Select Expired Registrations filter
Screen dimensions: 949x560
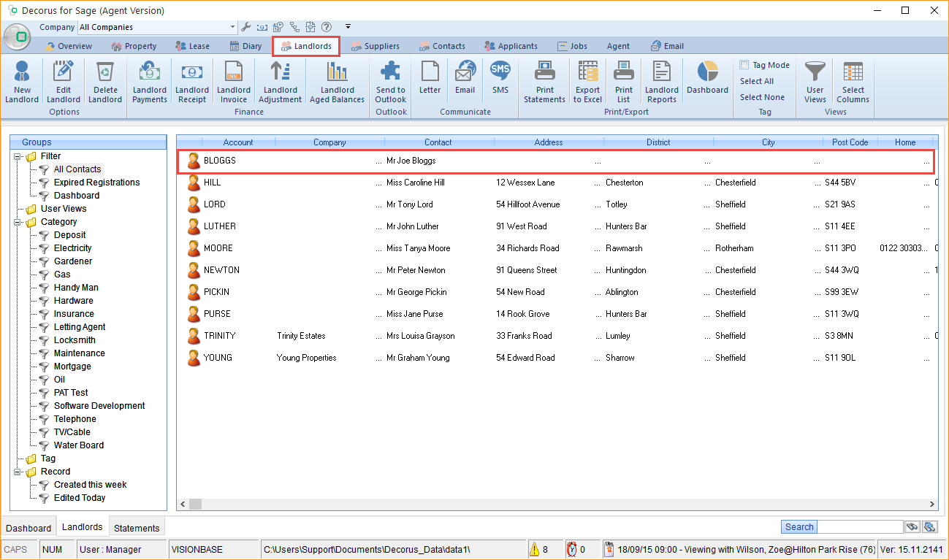pos(96,183)
